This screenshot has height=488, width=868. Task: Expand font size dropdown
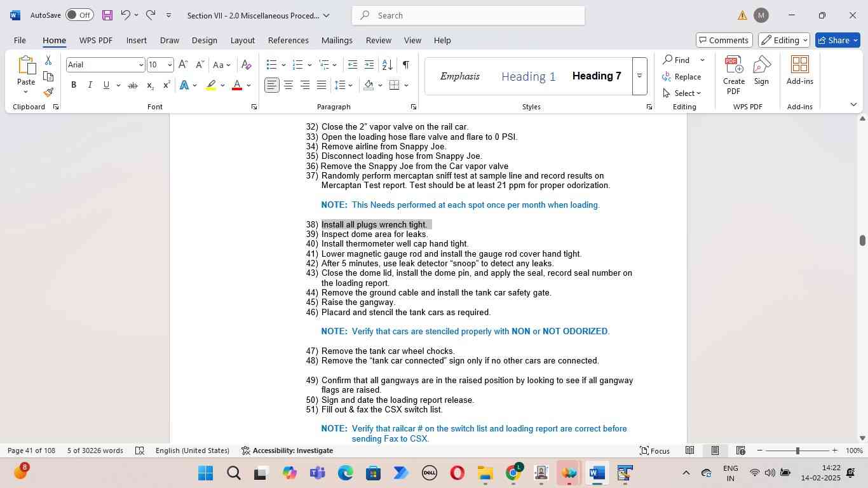click(169, 65)
